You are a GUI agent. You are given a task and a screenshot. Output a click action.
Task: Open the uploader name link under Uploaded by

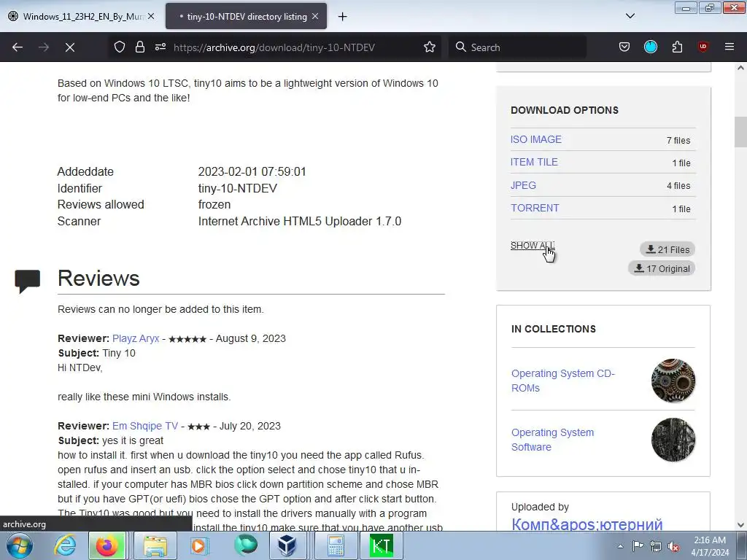pos(587,524)
